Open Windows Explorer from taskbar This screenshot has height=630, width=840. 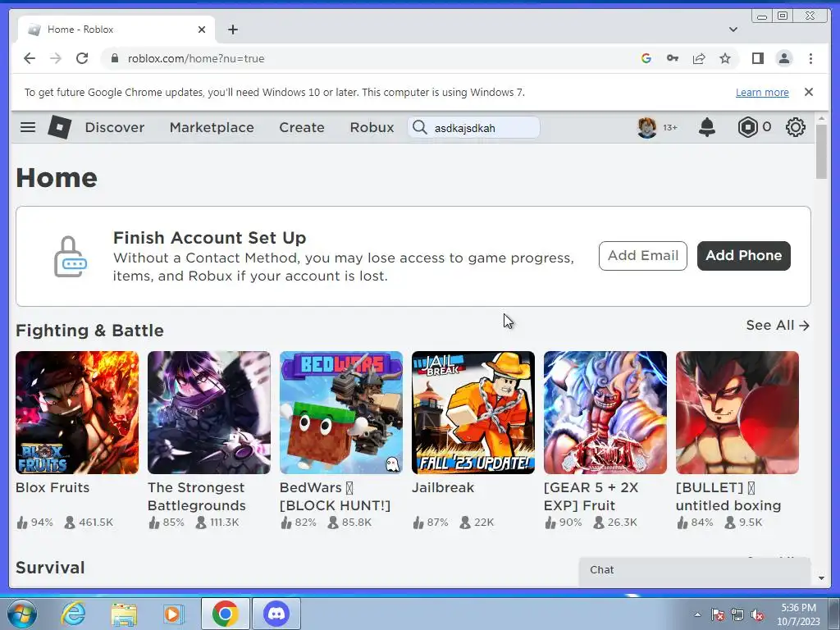coord(124,614)
